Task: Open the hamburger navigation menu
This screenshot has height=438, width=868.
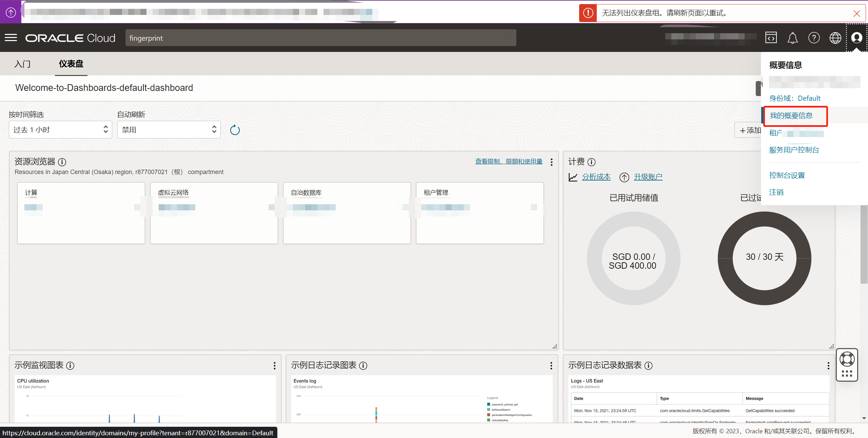Action: [x=11, y=38]
